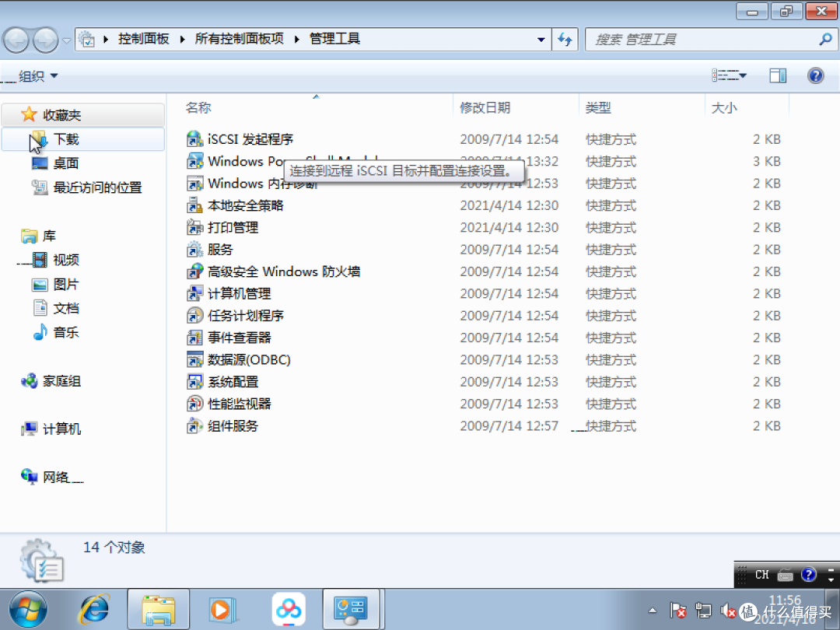Select the Windows 内存诊断 icon

194,184
